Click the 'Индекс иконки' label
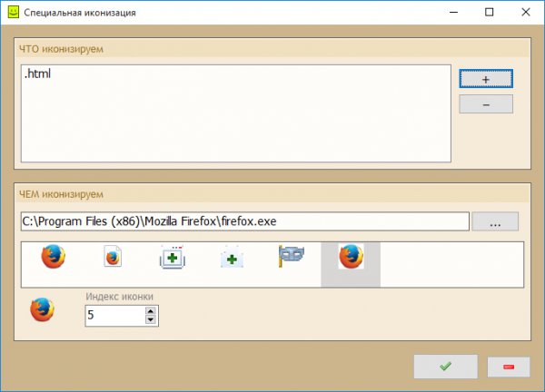Viewport: 545px width, 392px height. pos(119,297)
